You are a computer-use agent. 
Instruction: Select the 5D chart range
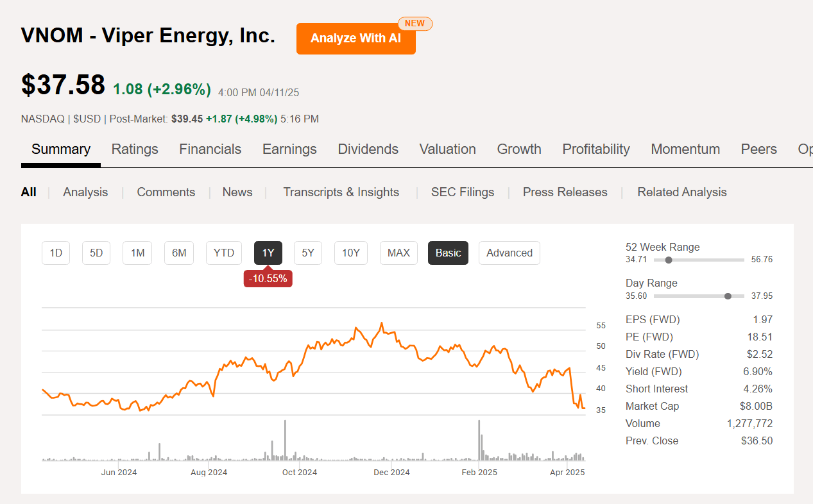coord(96,253)
